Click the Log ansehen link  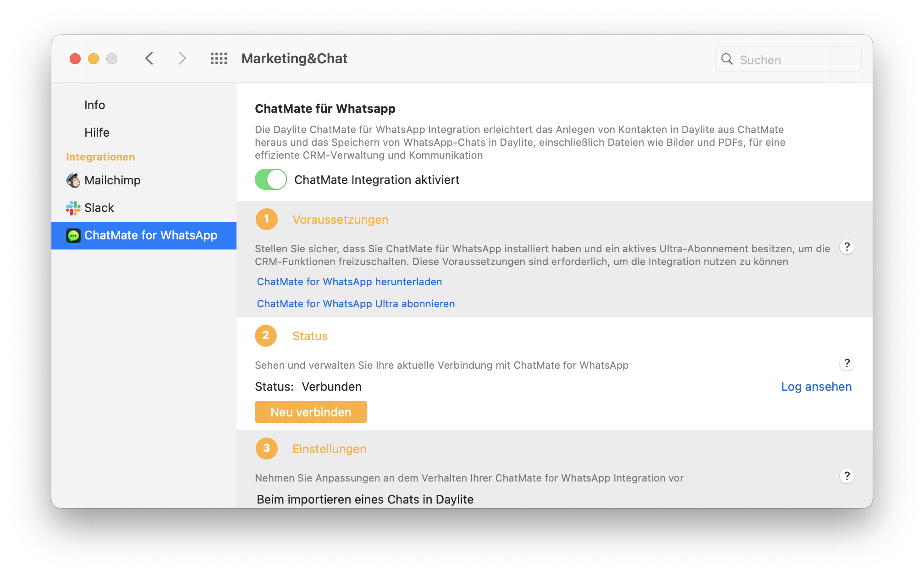coord(816,387)
